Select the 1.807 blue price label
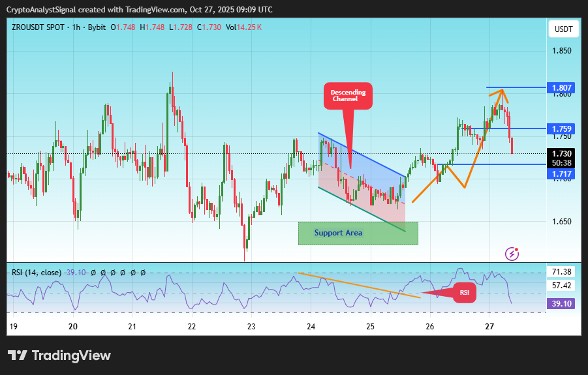Viewport: 588px width, 375px height. coord(561,87)
